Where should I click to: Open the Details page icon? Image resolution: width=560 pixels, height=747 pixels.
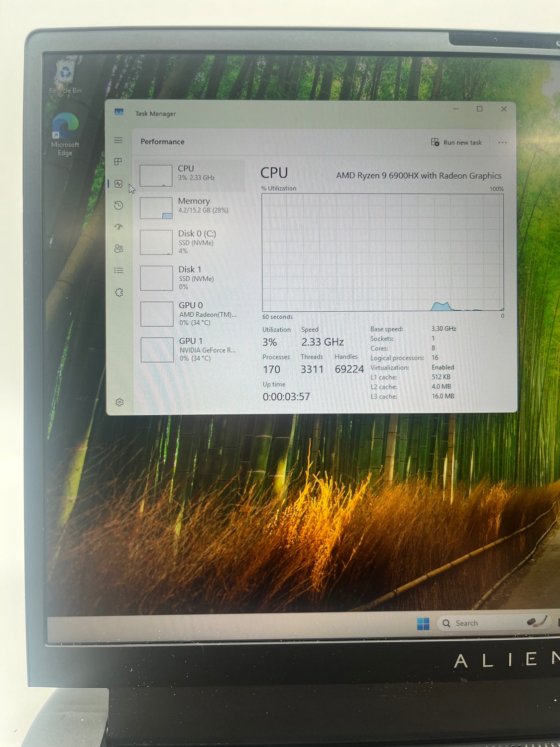[x=118, y=270]
